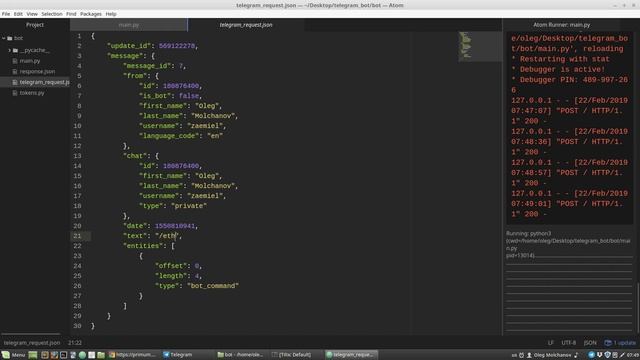This screenshot has width=640, height=360.
Task: Select the telegram_request.json editor tab
Action: (x=246, y=25)
